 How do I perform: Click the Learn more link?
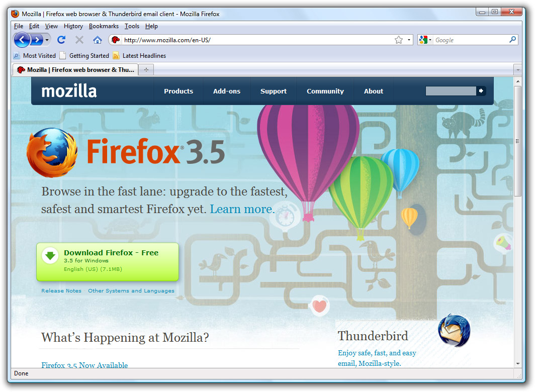pyautogui.click(x=241, y=209)
